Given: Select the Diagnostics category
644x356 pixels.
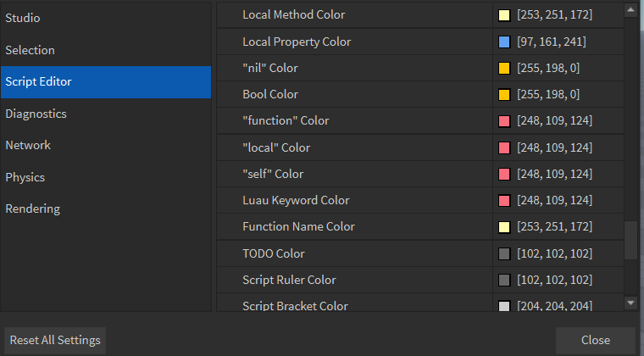Looking at the screenshot, I should pos(36,114).
